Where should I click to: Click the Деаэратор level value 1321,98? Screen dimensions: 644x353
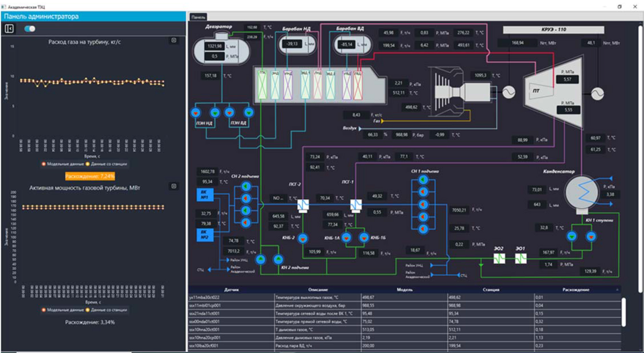pos(214,46)
